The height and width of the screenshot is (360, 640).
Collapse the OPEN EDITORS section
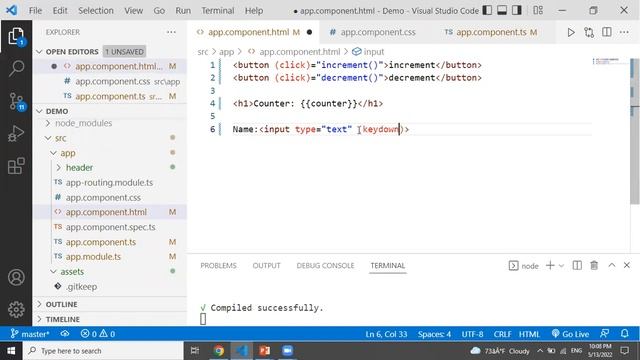(72, 51)
